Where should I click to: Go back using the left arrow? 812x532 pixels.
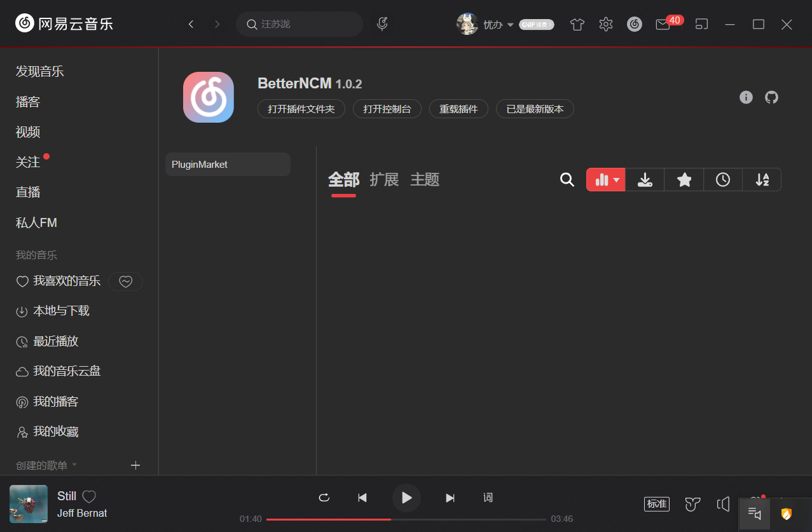[x=191, y=24]
